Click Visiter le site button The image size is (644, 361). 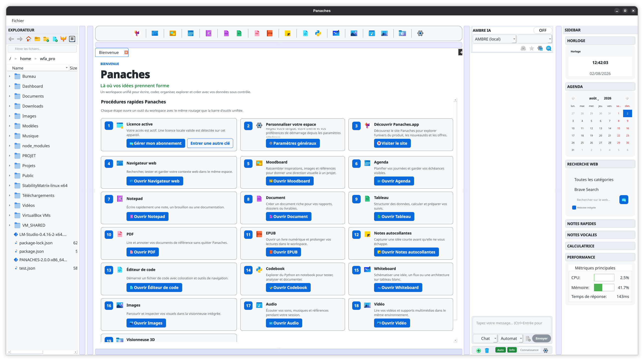(392, 143)
